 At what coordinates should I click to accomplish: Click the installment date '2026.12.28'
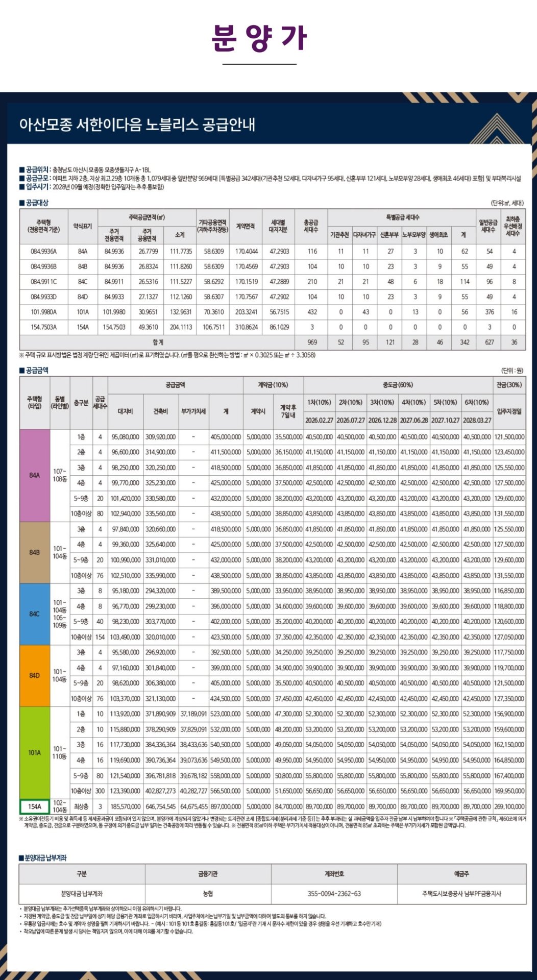coord(382,421)
